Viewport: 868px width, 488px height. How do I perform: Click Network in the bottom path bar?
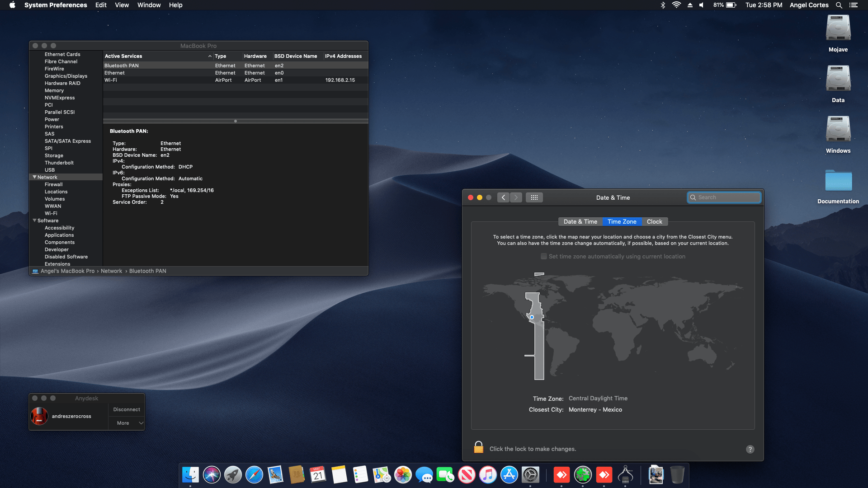point(111,271)
